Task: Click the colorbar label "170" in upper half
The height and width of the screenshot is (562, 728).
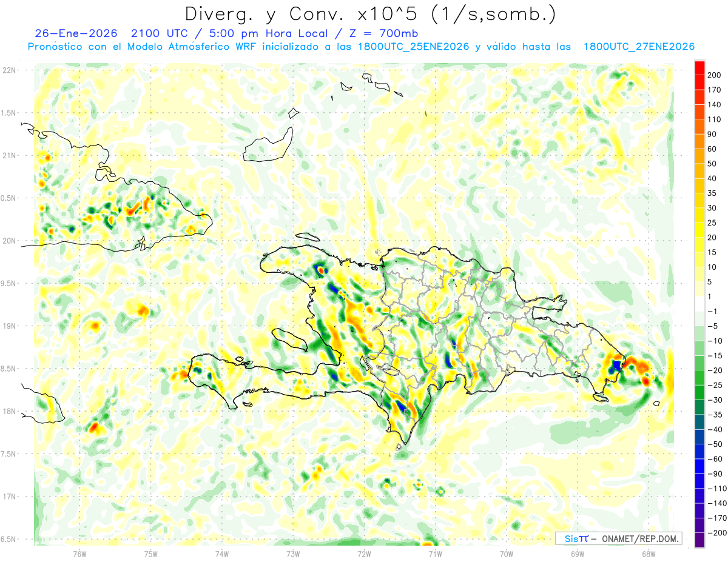Action: coord(715,90)
